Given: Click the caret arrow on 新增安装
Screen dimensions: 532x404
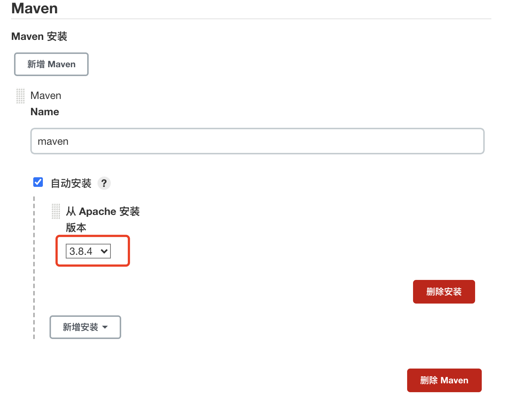Looking at the screenshot, I should coord(105,327).
